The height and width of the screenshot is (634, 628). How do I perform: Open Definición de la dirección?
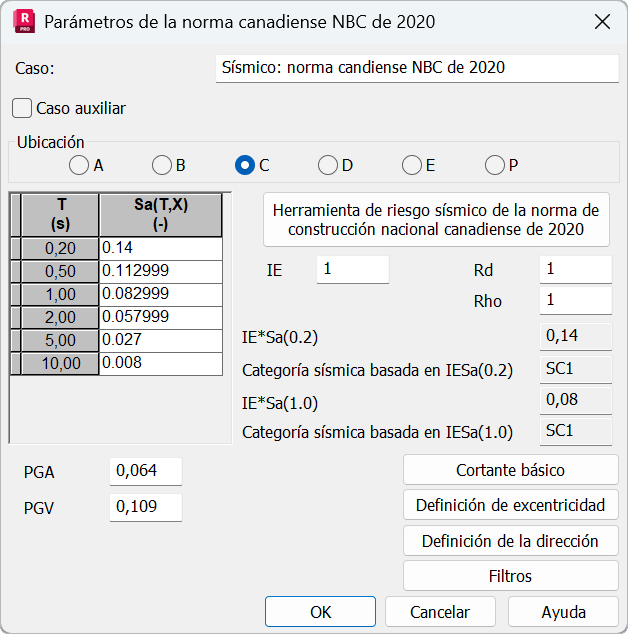510,541
